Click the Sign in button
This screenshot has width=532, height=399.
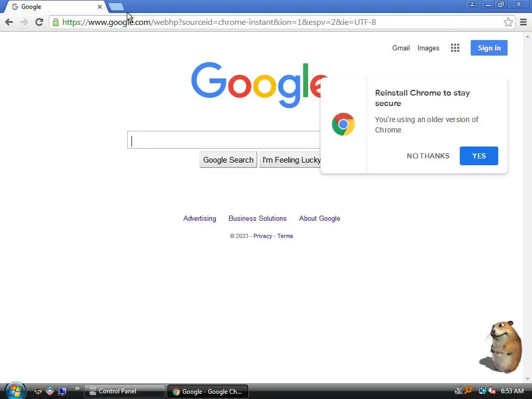[x=489, y=48]
